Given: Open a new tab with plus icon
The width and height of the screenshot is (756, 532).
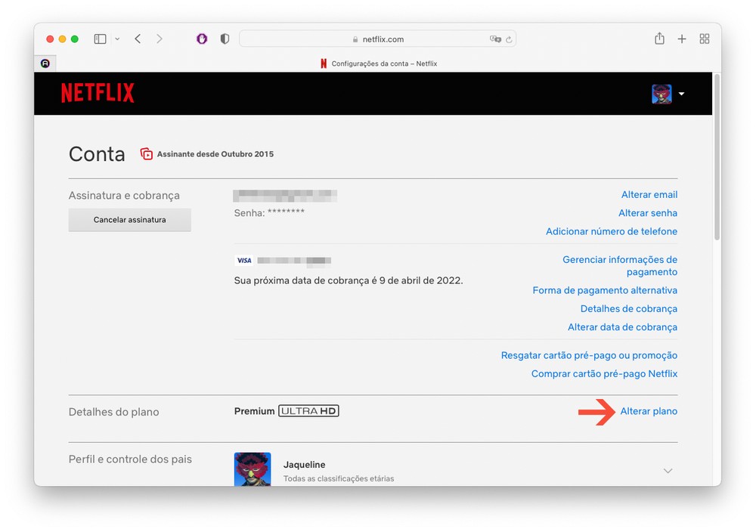Looking at the screenshot, I should point(682,39).
